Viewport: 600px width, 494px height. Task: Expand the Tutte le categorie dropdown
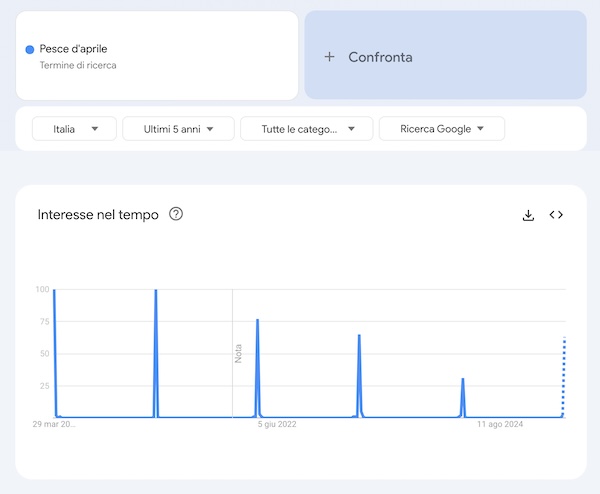click(306, 129)
